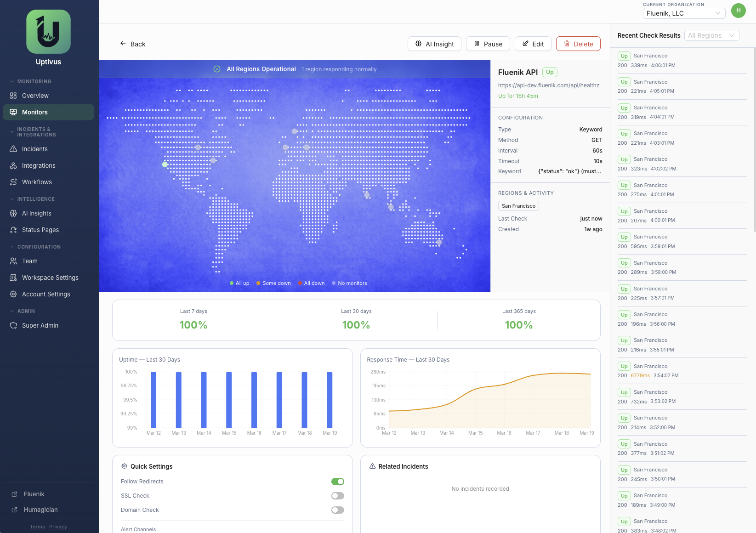Image resolution: width=756 pixels, height=533 pixels.
Task: Pause the Fluenik API monitor
Action: pyautogui.click(x=488, y=44)
